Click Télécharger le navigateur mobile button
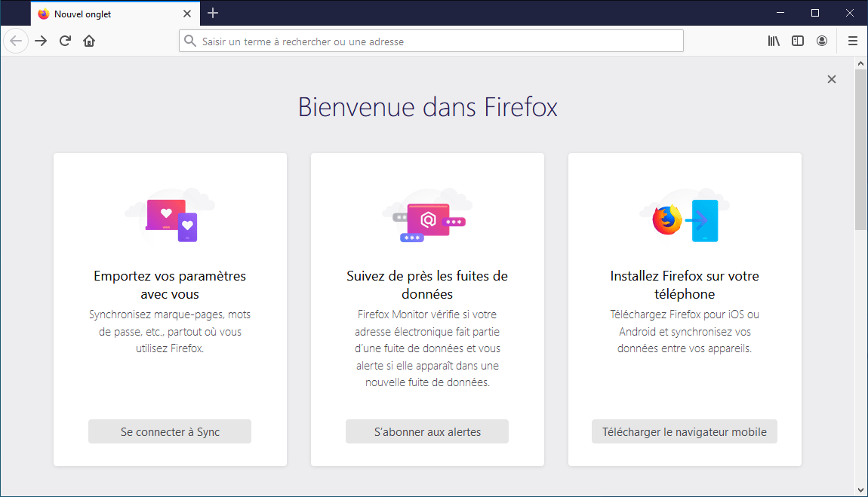 point(685,432)
